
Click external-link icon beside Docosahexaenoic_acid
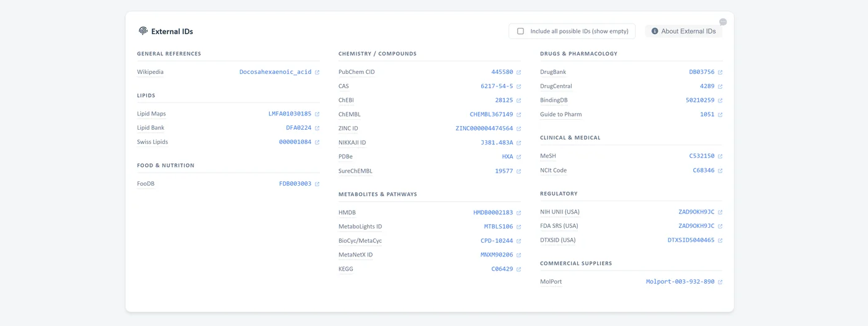tap(317, 73)
